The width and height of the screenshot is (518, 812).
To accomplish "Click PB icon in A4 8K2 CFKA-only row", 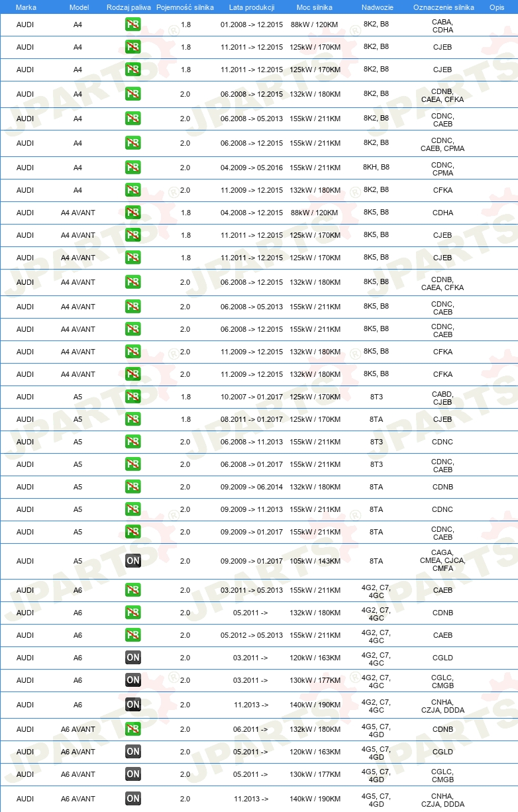I will (133, 190).
